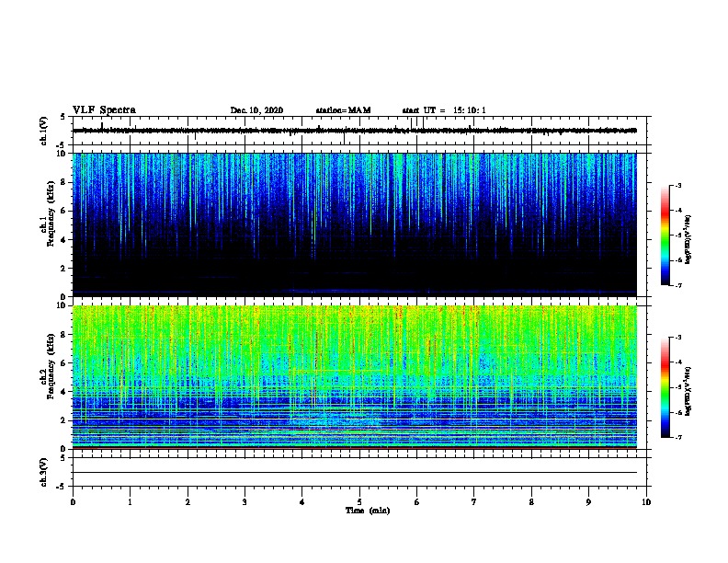Click inside the ch.2 spectrogram panel

coord(354,377)
